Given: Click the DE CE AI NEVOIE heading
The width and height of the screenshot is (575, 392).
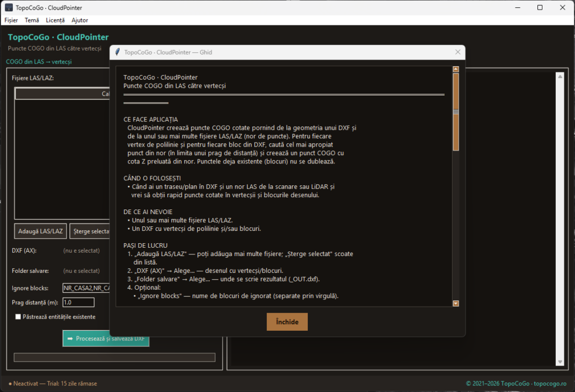Looking at the screenshot, I should 148,212.
